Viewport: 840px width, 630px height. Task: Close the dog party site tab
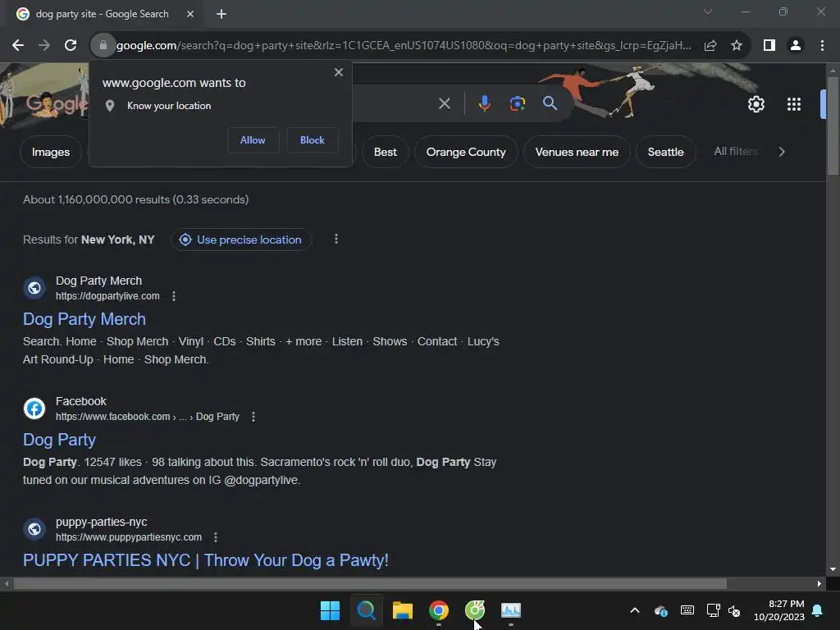[x=189, y=14]
